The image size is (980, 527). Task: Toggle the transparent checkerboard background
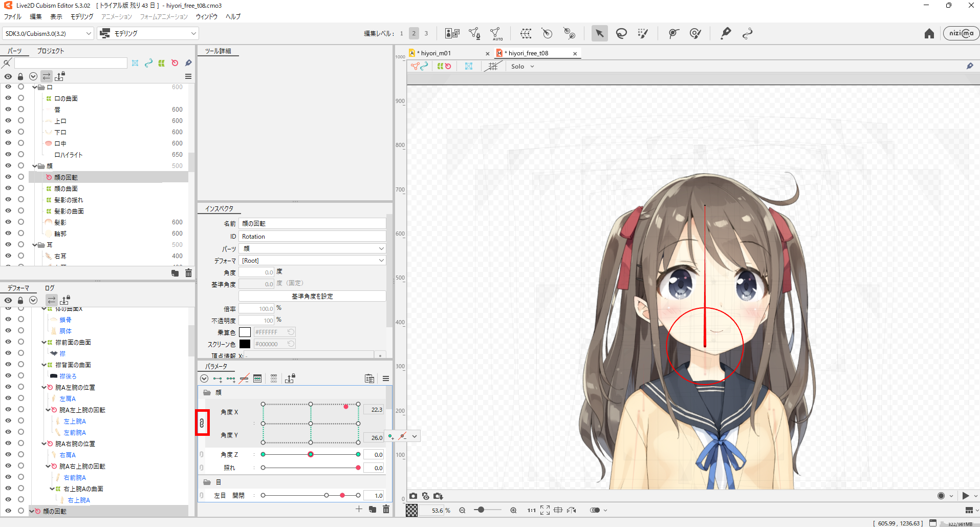(411, 510)
